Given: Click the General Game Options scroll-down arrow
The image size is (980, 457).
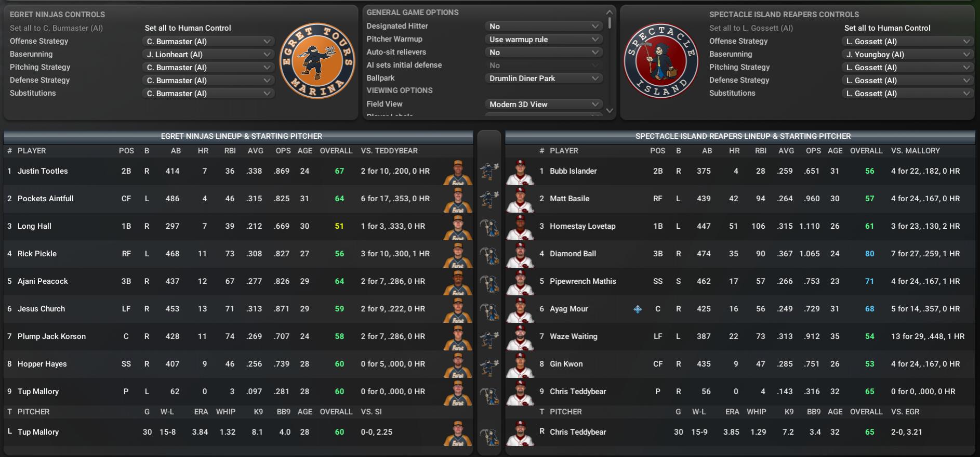Looking at the screenshot, I should (610, 110).
